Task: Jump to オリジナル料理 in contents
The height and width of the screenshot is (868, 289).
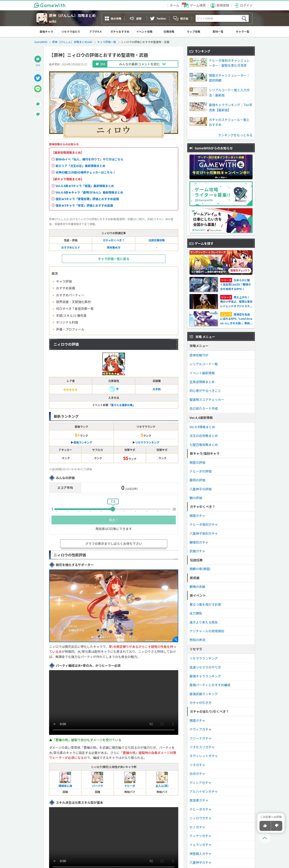Action: [x=67, y=322]
